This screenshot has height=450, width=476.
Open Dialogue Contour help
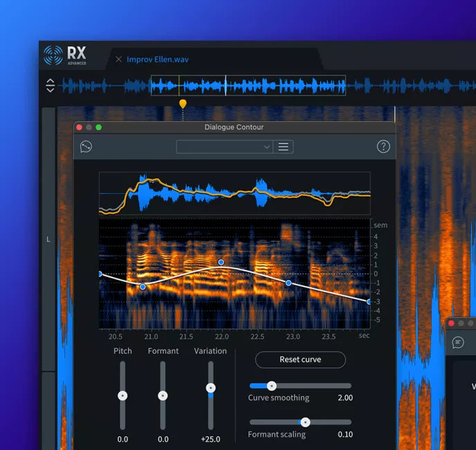click(x=383, y=147)
